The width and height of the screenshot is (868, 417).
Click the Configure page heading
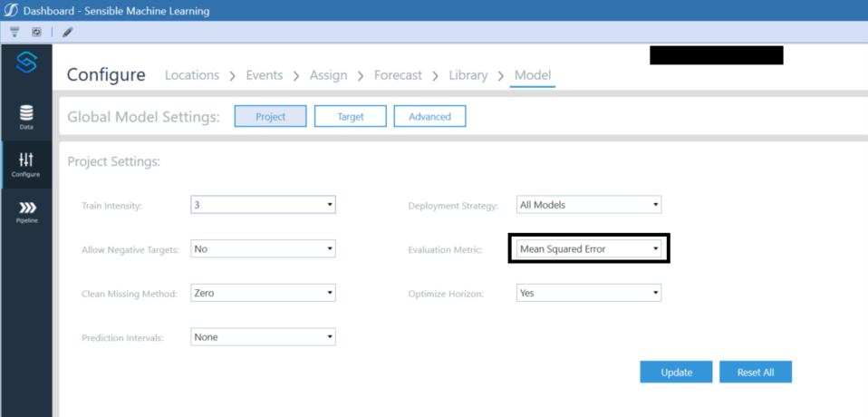[x=106, y=74]
